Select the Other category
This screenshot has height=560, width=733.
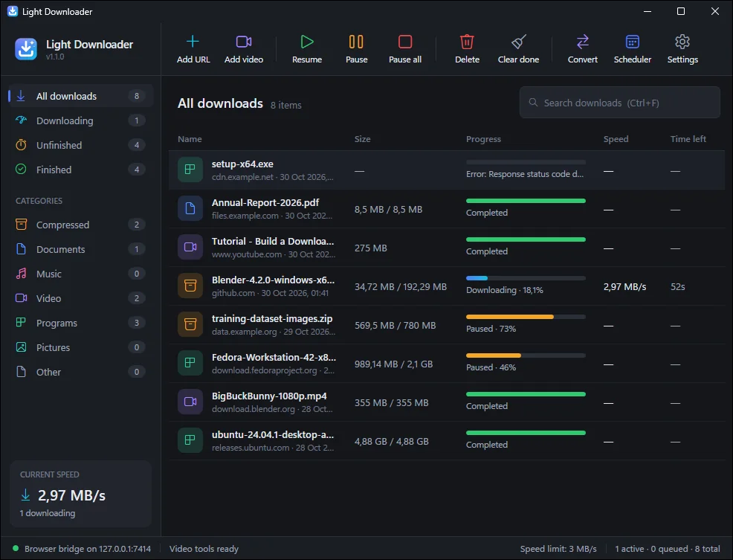click(x=81, y=372)
